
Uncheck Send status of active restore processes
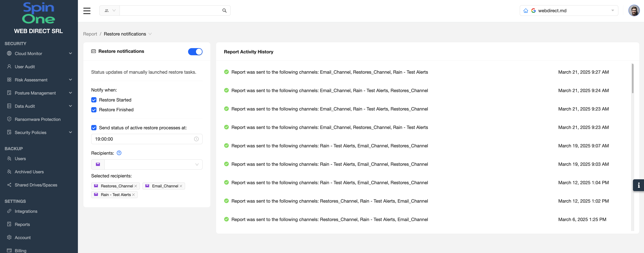pos(94,128)
